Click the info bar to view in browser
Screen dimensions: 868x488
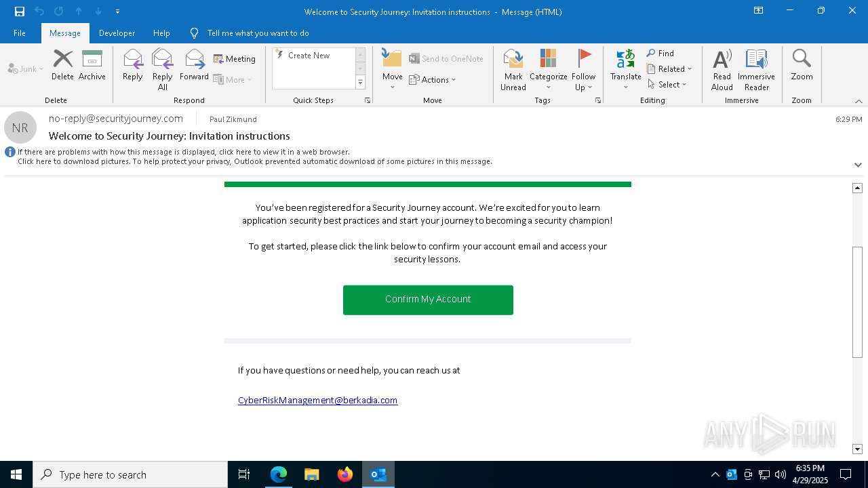(184, 152)
